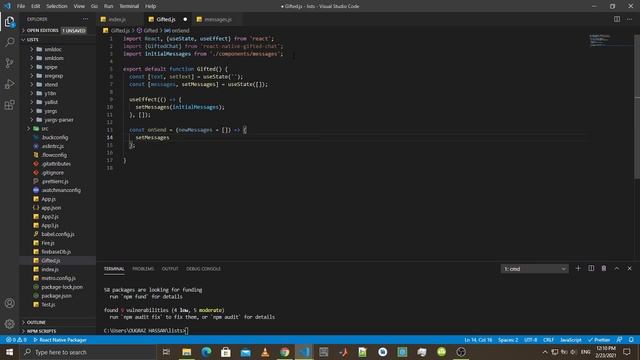Split the terminal panel
640x360 pixels.
coord(591,268)
